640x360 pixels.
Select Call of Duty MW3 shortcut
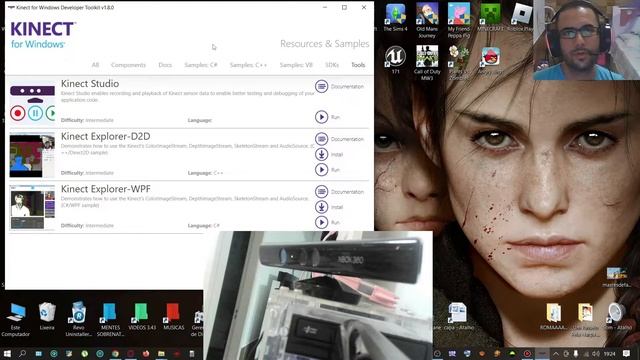tap(427, 63)
